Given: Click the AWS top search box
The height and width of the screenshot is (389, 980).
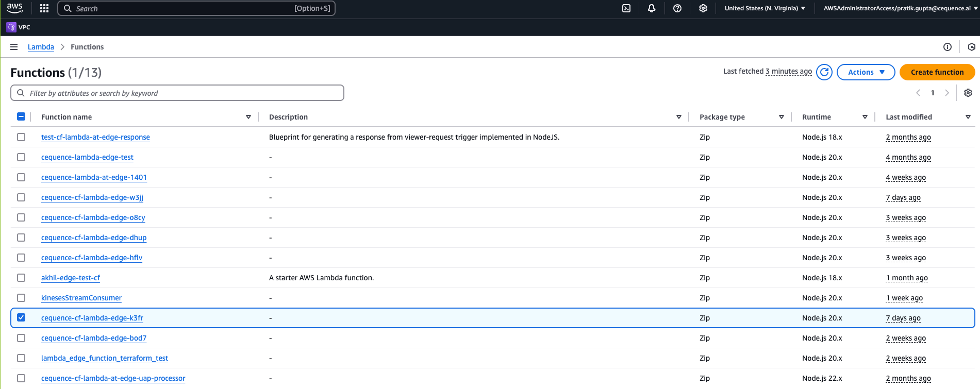Looking at the screenshot, I should [196, 8].
